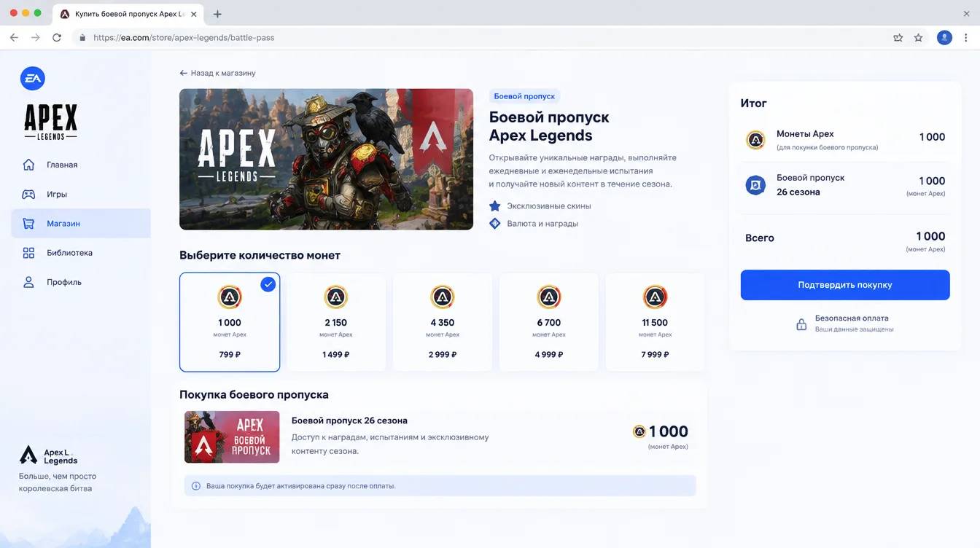This screenshot has height=548, width=980.
Task: Click the 799 ₽ price text
Action: click(x=230, y=355)
